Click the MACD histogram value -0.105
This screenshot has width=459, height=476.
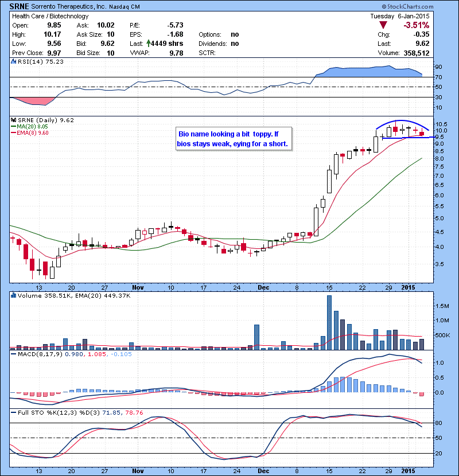[121, 354]
